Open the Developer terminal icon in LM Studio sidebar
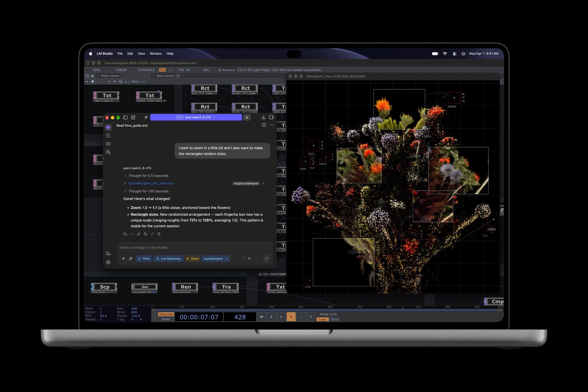 108,136
